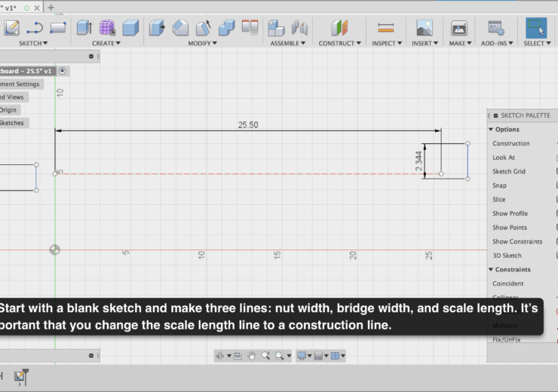Activate the component radio button beside v1
The height and width of the screenshot is (392, 558).
(x=63, y=71)
